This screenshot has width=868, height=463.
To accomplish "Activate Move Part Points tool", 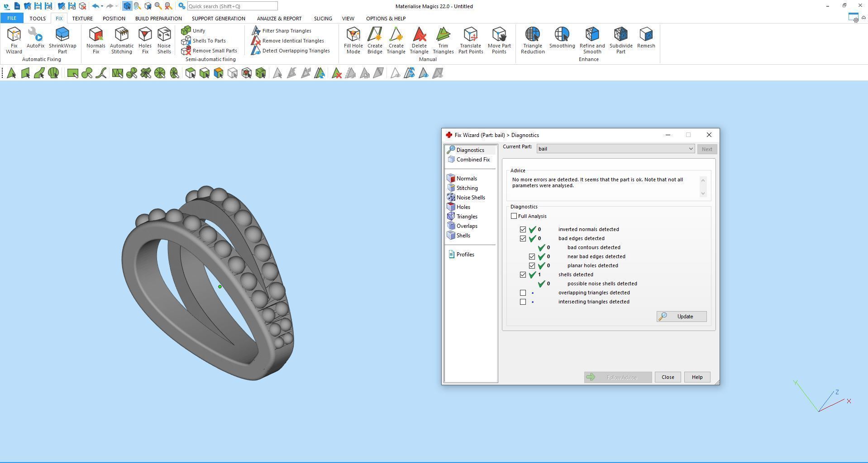I will [x=499, y=40].
